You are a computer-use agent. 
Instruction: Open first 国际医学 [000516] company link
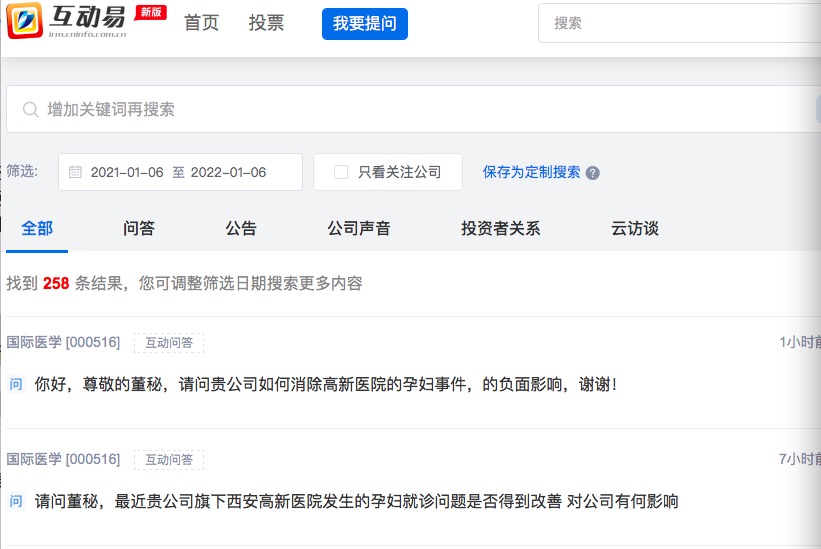point(63,343)
